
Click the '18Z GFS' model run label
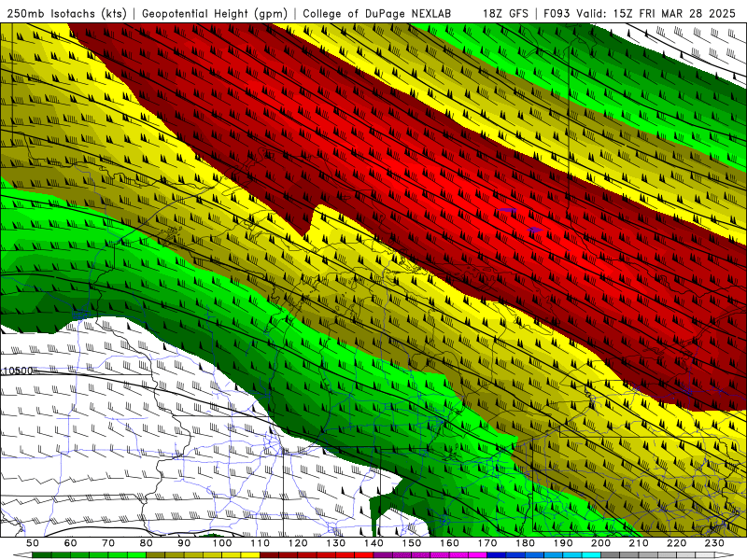[x=505, y=13]
